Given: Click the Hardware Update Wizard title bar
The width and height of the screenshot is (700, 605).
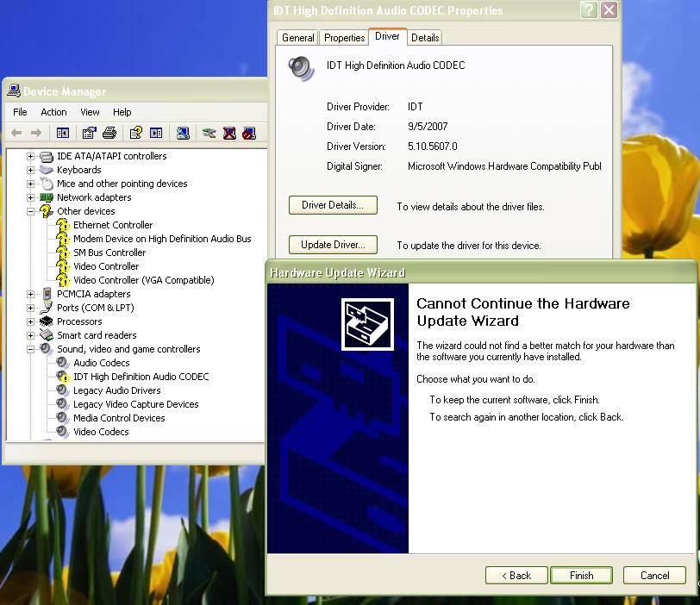Looking at the screenshot, I should 481,272.
